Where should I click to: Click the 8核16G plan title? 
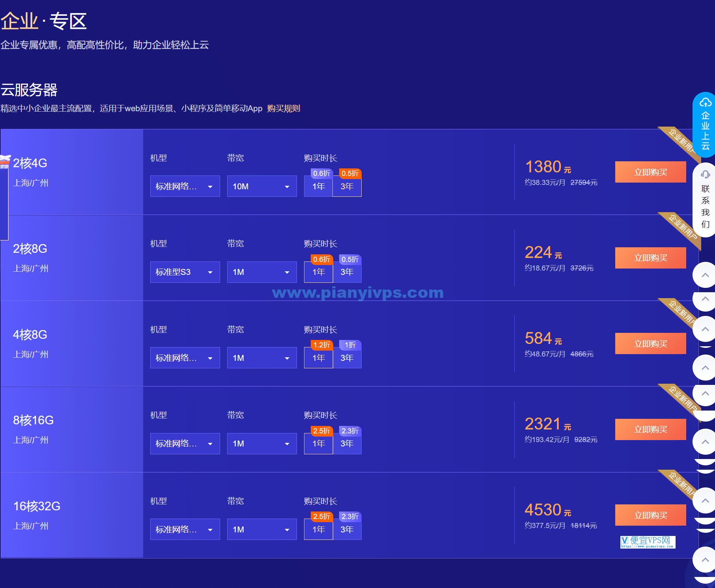(33, 420)
